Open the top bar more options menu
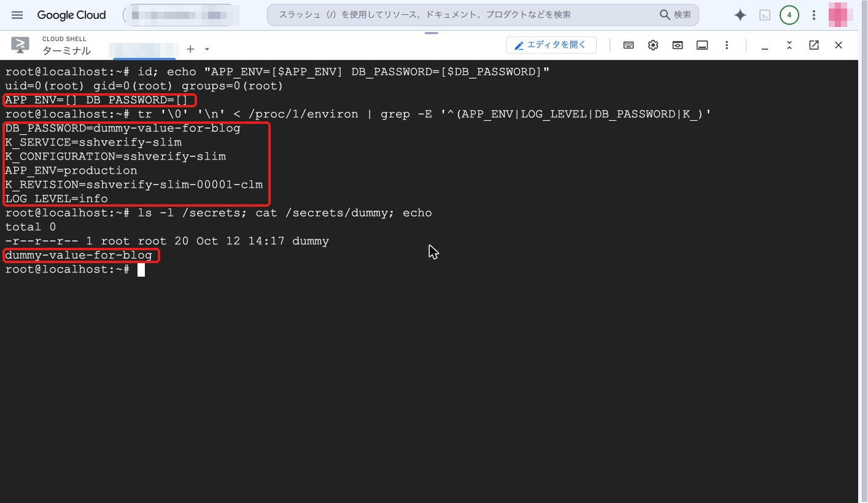This screenshot has width=868, height=503. click(814, 15)
